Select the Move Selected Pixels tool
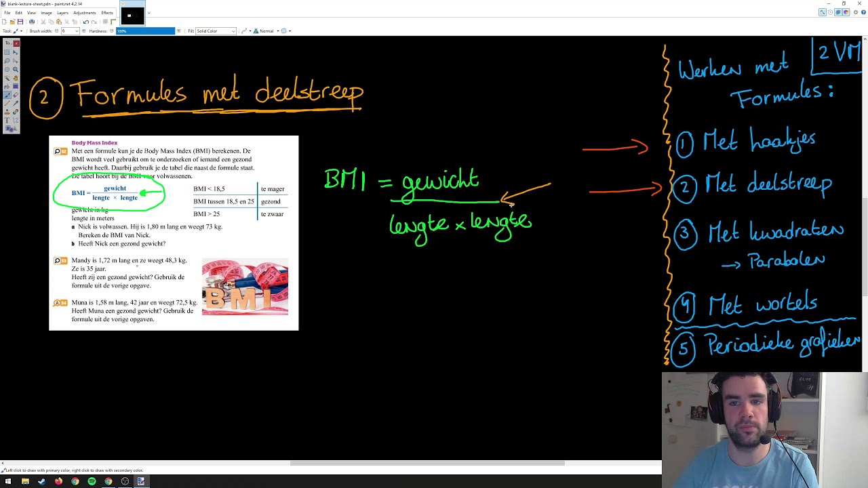The width and height of the screenshot is (868, 488). (15, 52)
